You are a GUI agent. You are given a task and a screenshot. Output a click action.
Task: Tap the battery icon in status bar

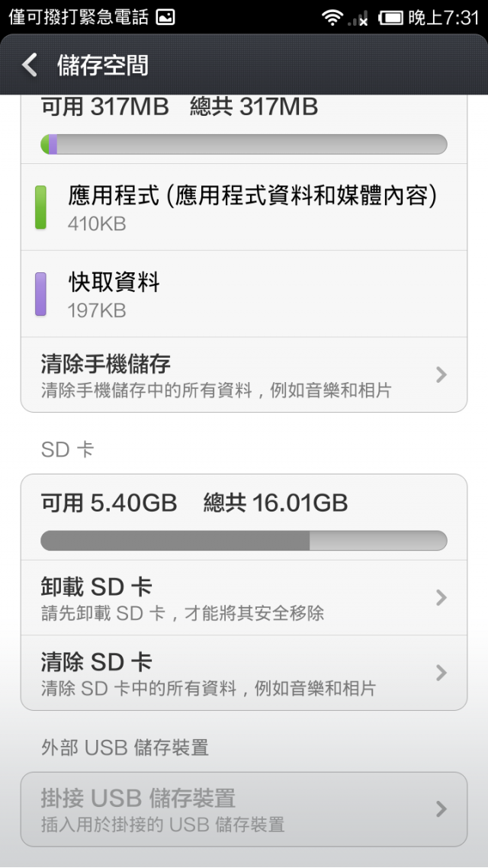tap(390, 18)
